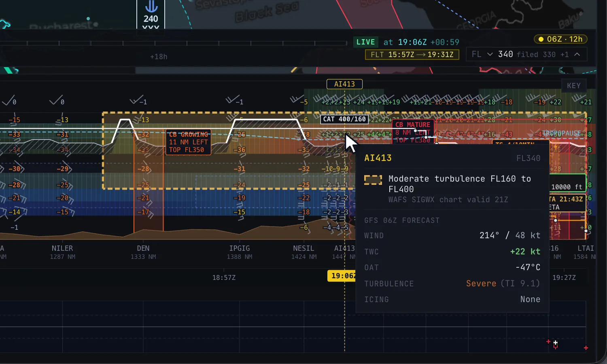
Task: Click the white plus marker in bottom strip
Action: [556, 343]
